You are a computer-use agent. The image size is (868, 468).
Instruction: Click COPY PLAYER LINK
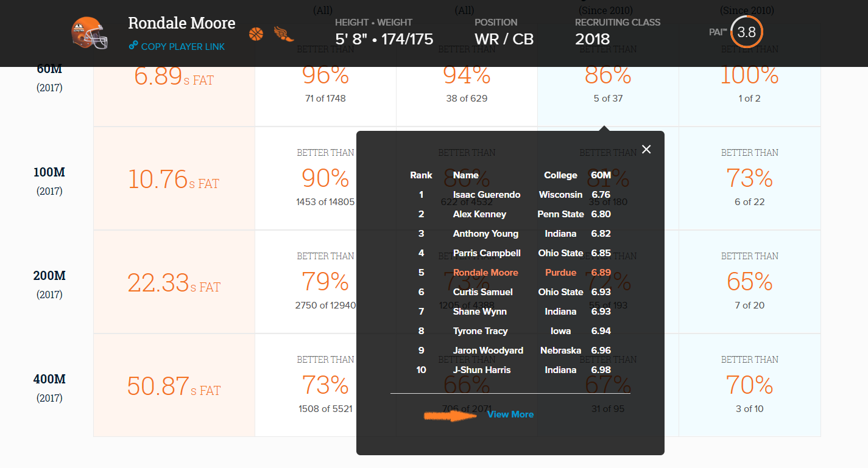[183, 46]
